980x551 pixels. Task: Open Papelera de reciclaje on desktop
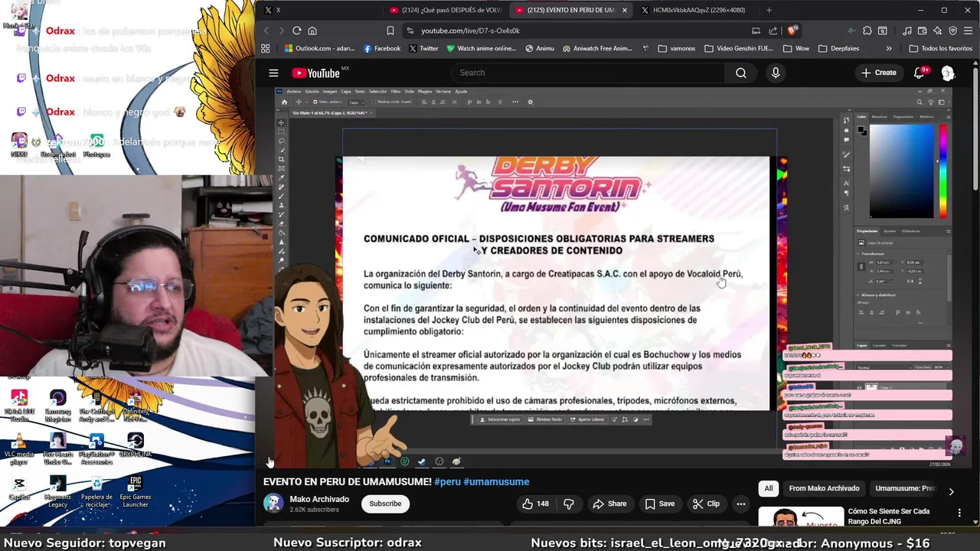(96, 491)
